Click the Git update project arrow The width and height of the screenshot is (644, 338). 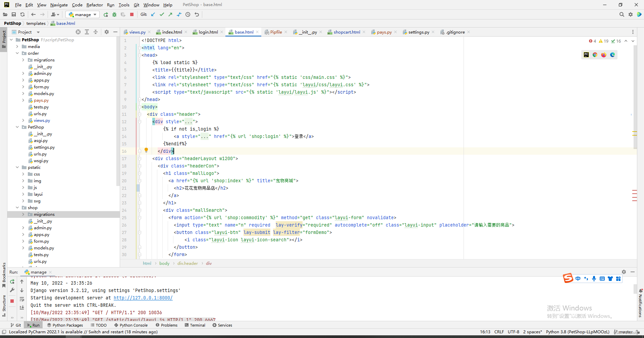[153, 14]
